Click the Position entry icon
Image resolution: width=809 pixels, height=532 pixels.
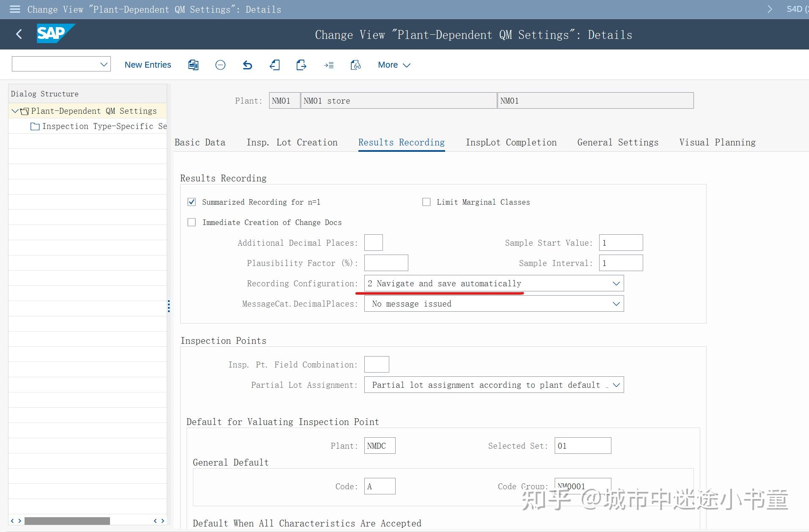point(329,65)
